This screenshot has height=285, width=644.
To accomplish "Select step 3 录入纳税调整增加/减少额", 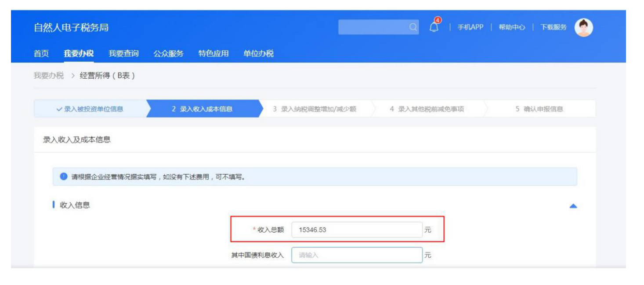I will coord(315,109).
